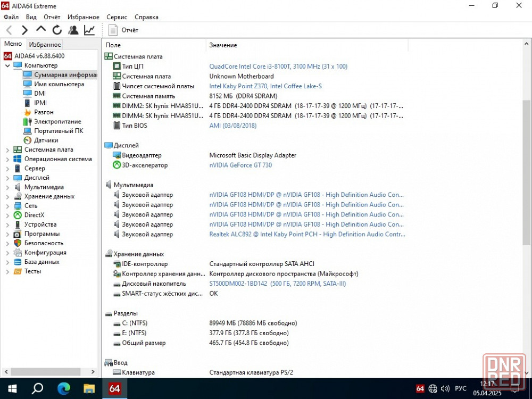Viewport: 532px width, 399px height.
Task: Expand the Мультимедиа tree node
Action: pos(7,187)
